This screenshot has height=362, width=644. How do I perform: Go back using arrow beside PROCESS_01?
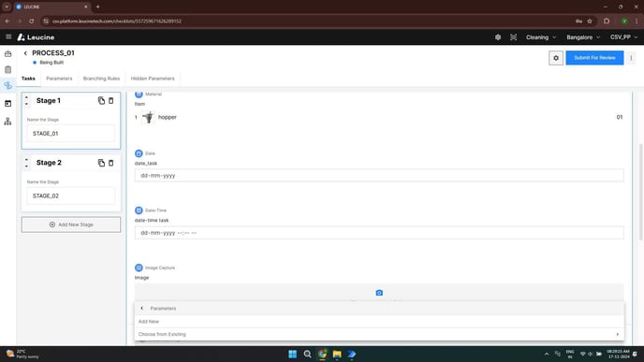click(x=25, y=53)
